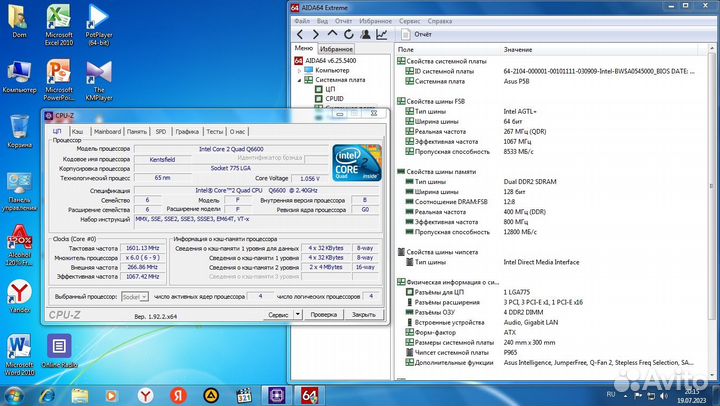This screenshot has width=720, height=406.
Task: Expand Компьютер node in AIDA64 tree
Action: click(x=299, y=70)
